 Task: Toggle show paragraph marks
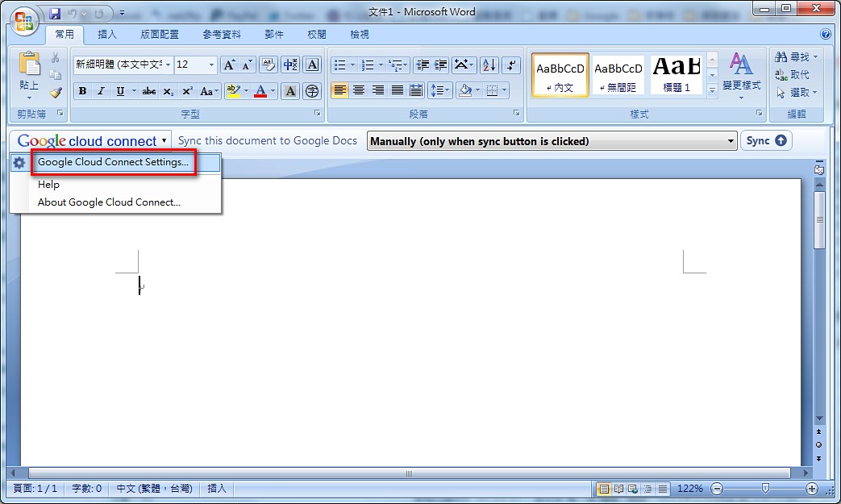click(x=512, y=65)
